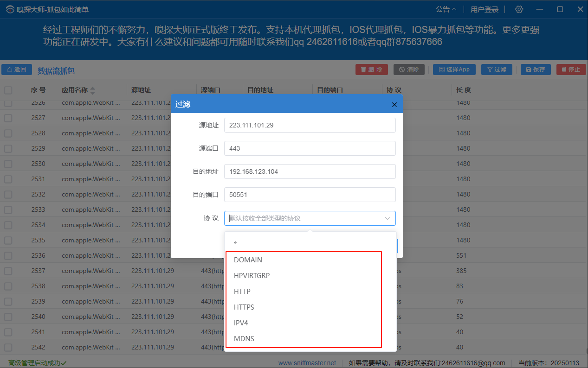Image resolution: width=588 pixels, height=368 pixels.
Task: Click the 目的地址 column header
Action: point(260,90)
